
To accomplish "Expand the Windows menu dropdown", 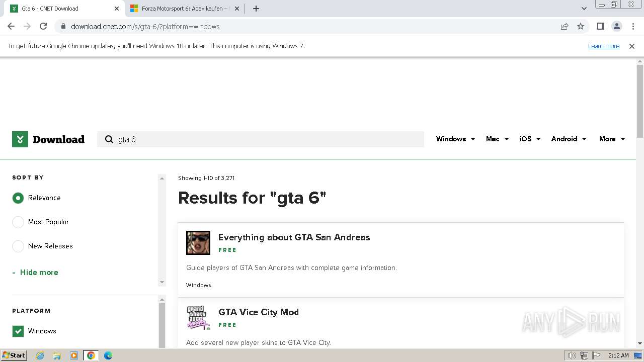I will click(455, 139).
